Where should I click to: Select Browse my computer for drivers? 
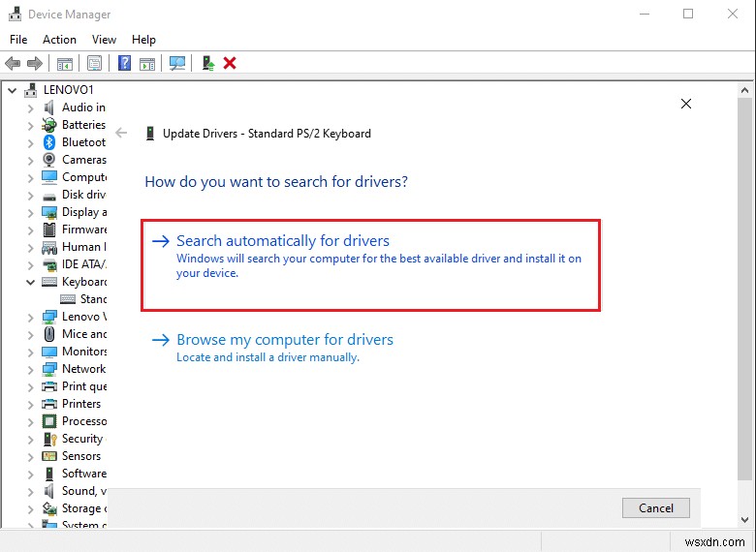point(285,340)
